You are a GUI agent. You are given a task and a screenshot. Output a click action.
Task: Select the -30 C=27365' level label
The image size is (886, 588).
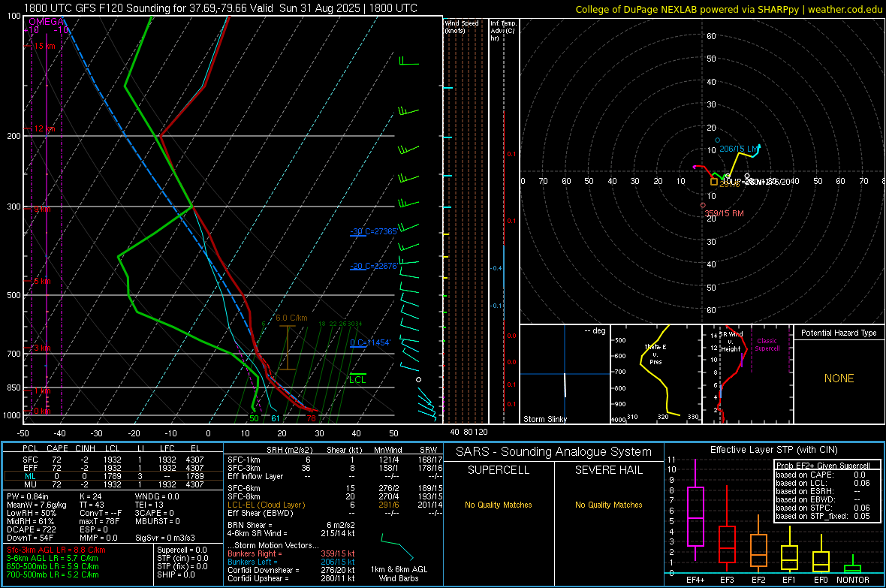pos(373,231)
